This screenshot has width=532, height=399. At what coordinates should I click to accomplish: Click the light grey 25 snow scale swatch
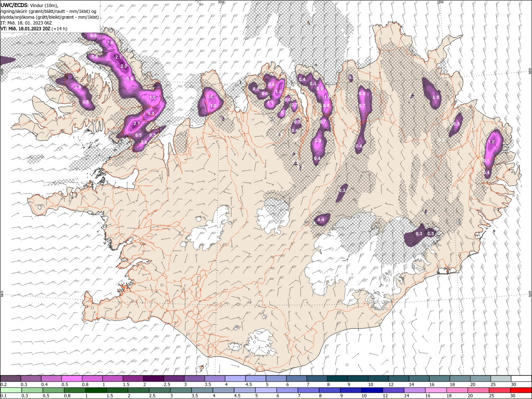click(x=501, y=379)
